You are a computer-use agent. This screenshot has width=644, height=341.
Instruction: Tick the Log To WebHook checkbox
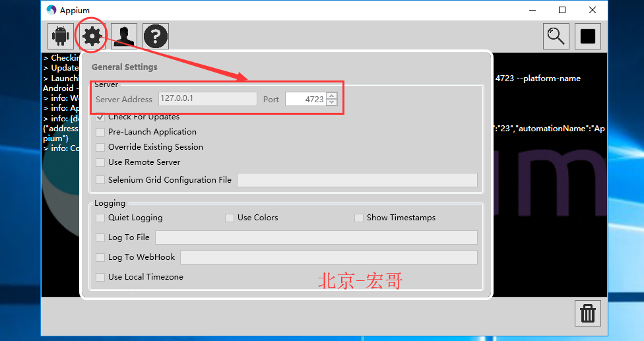pyautogui.click(x=100, y=257)
